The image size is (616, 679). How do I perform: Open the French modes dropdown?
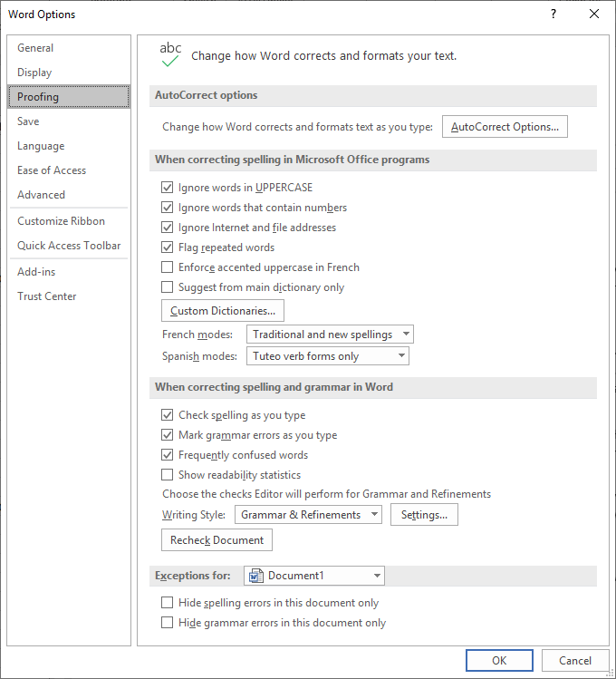coord(330,335)
